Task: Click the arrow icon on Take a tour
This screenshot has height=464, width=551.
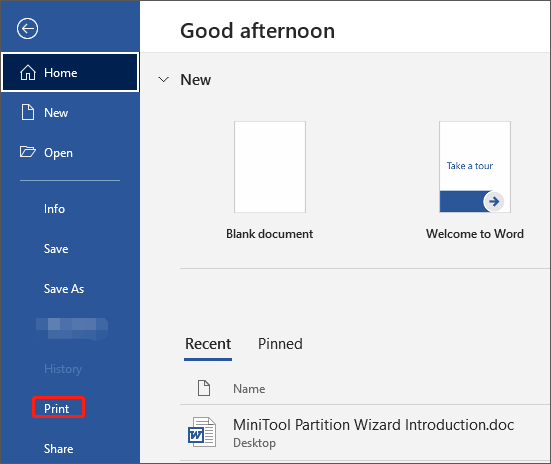Action: coord(494,201)
